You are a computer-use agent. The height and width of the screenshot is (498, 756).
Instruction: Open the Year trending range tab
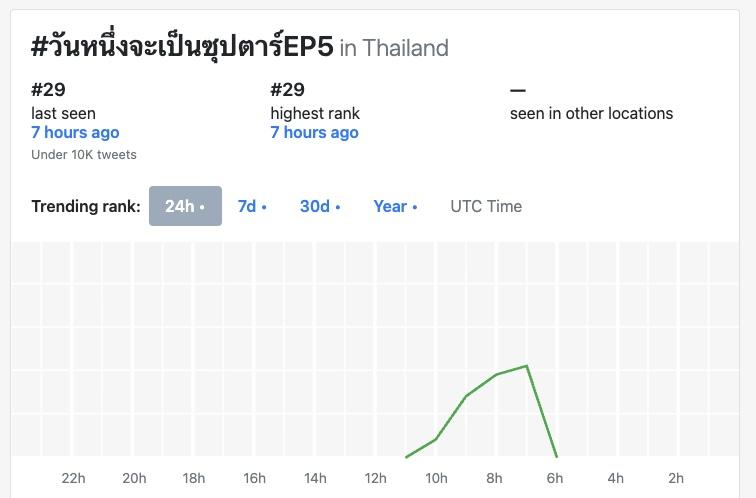click(x=395, y=206)
